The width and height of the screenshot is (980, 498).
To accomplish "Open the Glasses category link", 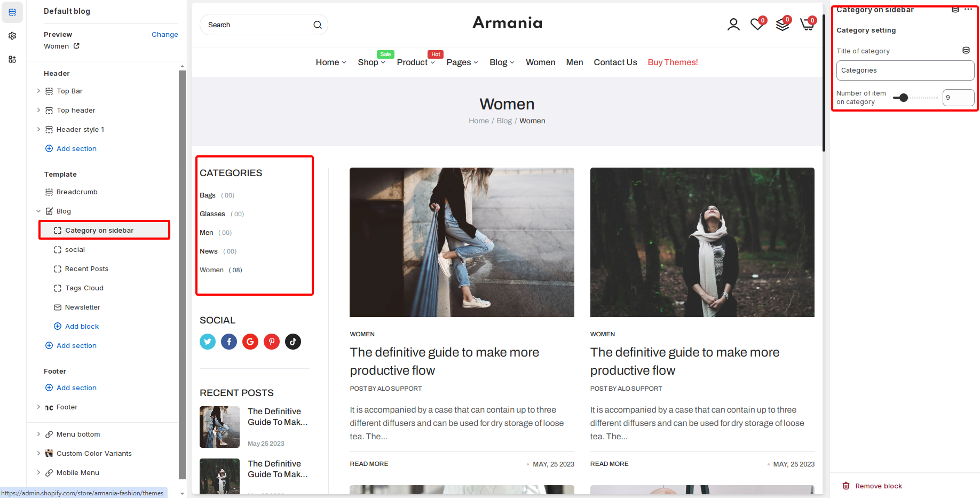I will [212, 214].
